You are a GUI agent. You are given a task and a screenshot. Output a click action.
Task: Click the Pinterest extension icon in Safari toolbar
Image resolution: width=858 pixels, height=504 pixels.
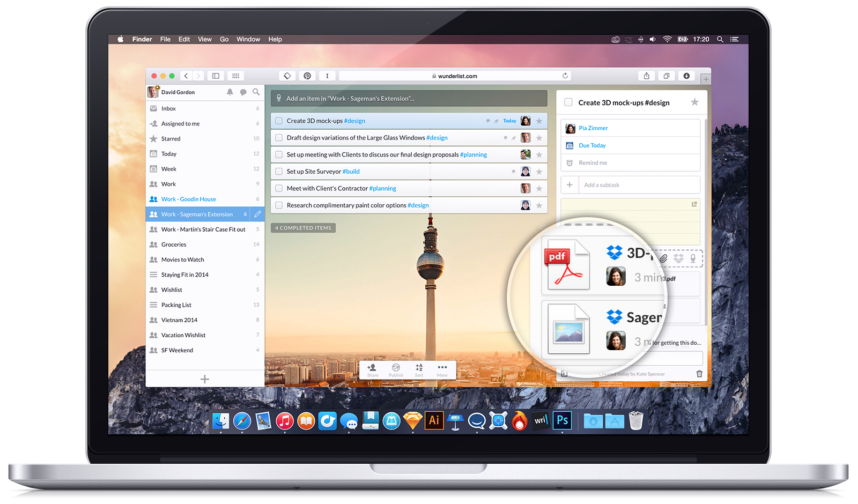(307, 76)
